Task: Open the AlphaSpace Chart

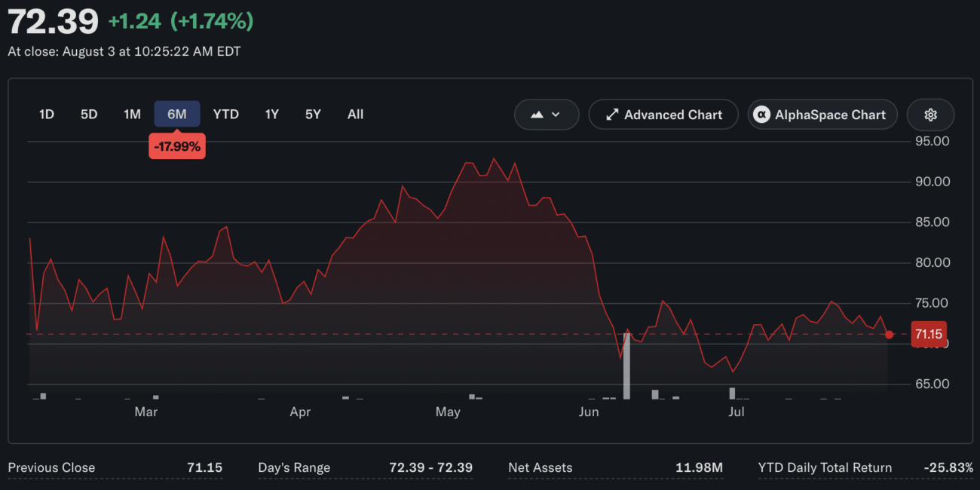Action: pos(822,115)
